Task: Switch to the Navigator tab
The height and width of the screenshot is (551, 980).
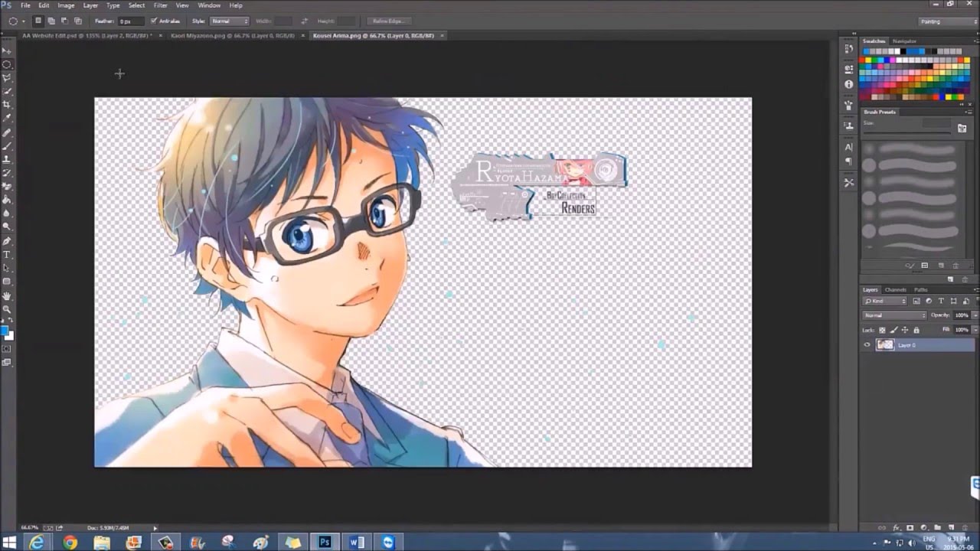Action: (904, 41)
